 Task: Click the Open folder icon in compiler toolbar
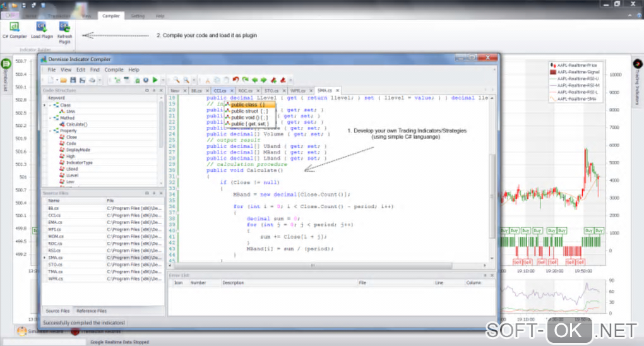[x=64, y=80]
